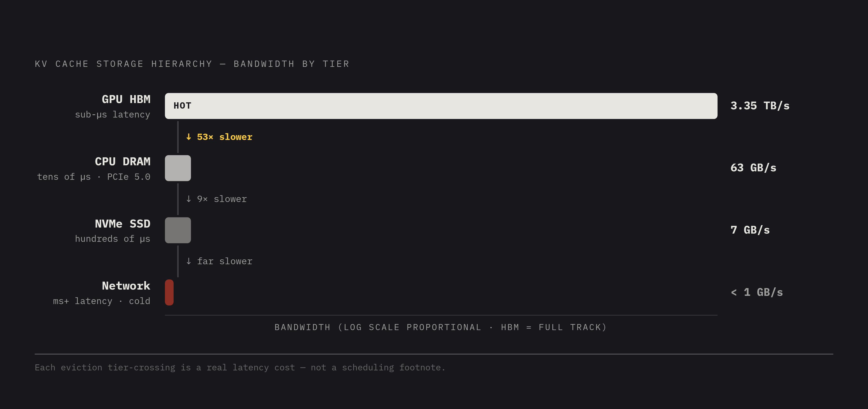
Task: Click the down arrow beside far slower
Action: point(189,261)
